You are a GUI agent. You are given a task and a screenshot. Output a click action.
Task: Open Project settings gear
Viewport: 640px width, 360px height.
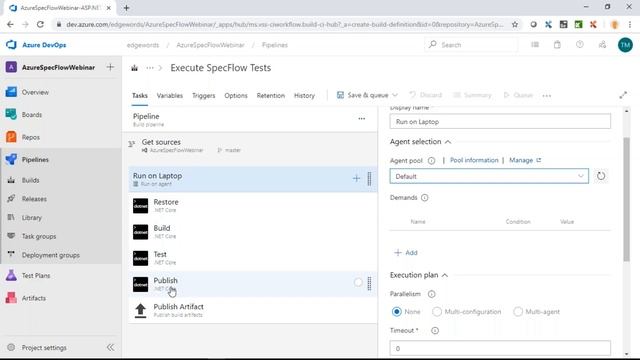[x=11, y=347]
